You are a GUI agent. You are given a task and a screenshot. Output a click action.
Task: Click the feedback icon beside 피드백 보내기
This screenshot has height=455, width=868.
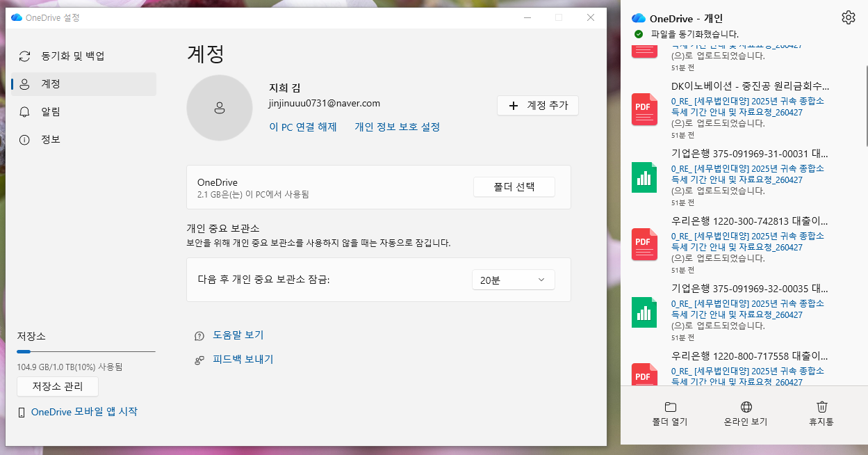[199, 360]
